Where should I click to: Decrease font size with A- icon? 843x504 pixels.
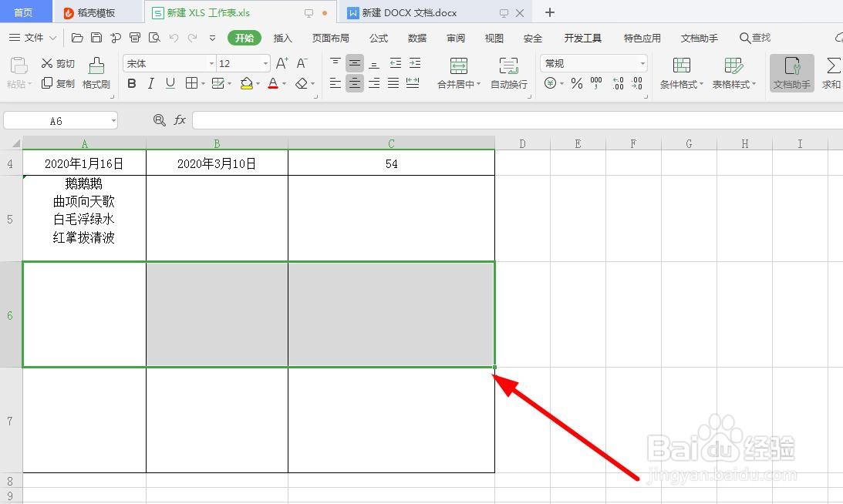302,63
